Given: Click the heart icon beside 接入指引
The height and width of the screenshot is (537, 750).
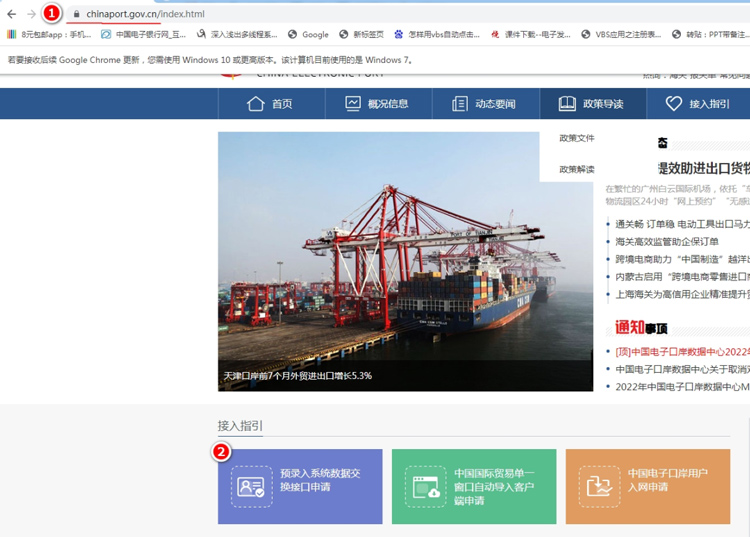Looking at the screenshot, I should (673, 103).
